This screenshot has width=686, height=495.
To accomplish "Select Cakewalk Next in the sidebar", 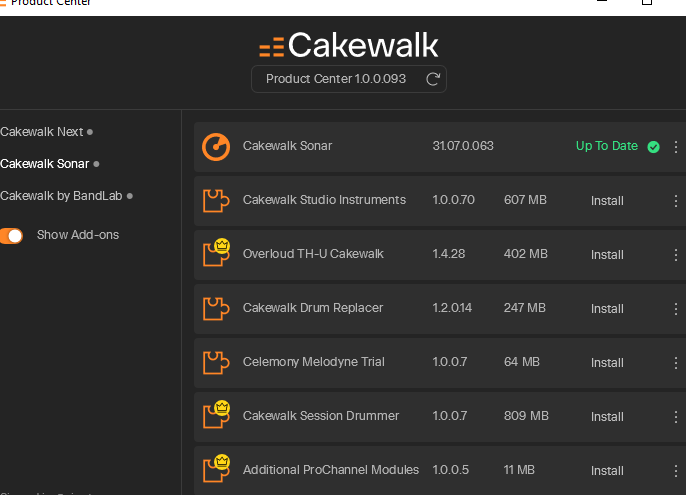I will [42, 132].
